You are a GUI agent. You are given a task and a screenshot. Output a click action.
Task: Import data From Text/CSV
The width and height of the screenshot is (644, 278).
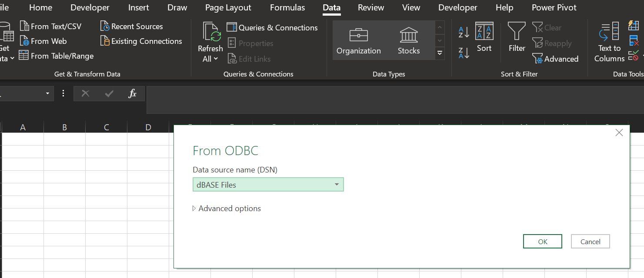tap(50, 26)
